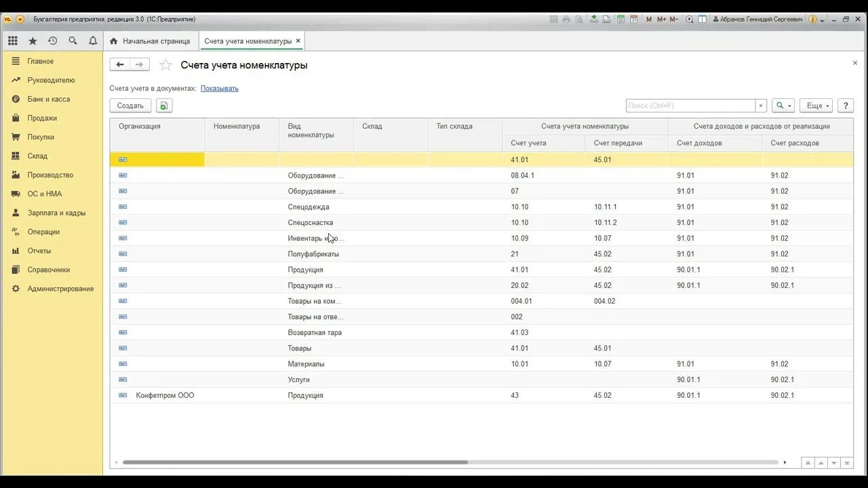868x488 pixels.
Task: Click the horizontal scrollbar thumb below the table
Action: pyautogui.click(x=295, y=462)
